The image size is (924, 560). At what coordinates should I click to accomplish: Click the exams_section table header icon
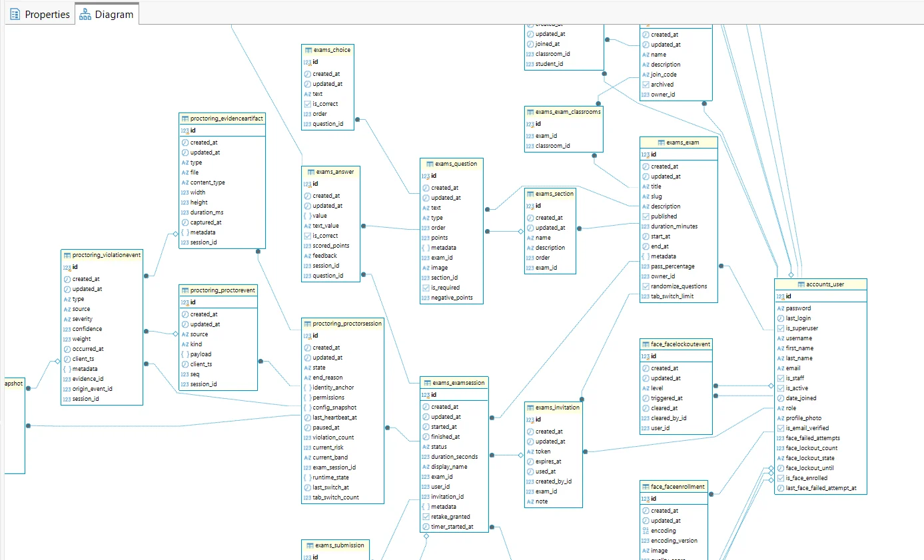click(530, 194)
